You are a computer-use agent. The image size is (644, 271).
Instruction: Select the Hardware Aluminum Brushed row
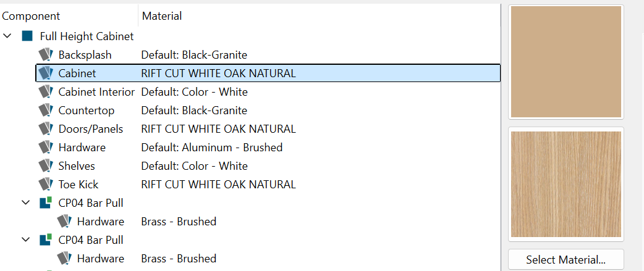[268, 148]
